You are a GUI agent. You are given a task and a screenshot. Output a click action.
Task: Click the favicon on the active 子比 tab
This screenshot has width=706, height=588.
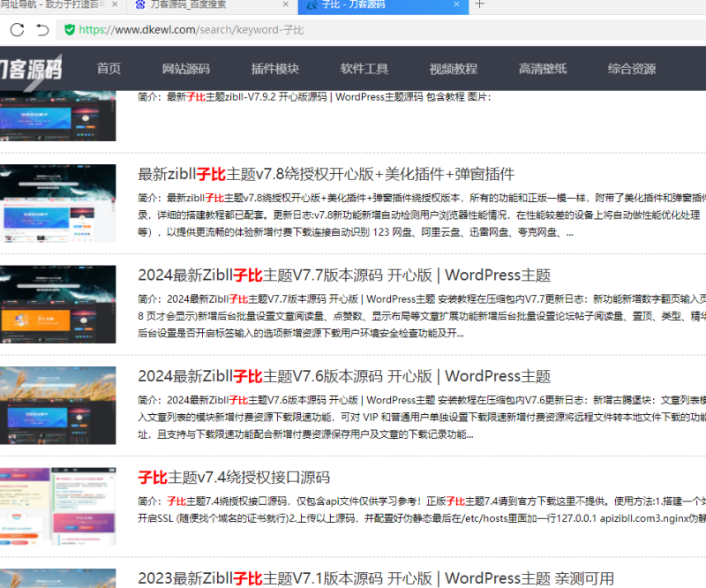(313, 7)
